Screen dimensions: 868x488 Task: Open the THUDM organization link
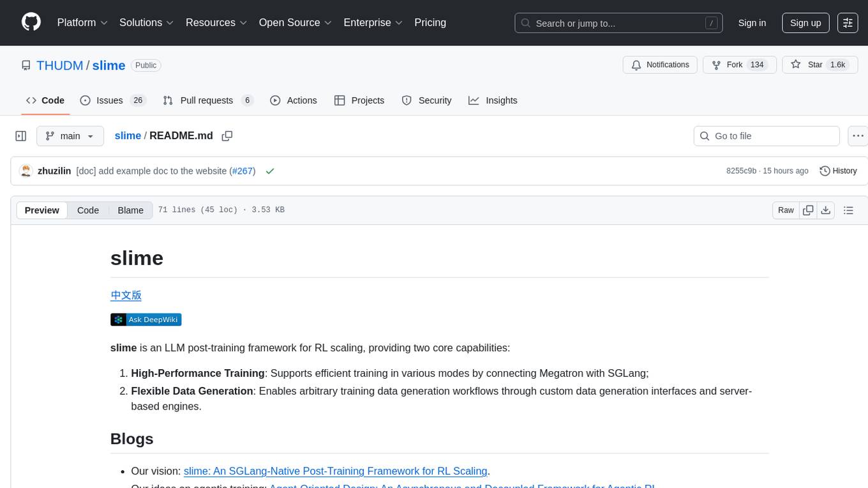(60, 65)
